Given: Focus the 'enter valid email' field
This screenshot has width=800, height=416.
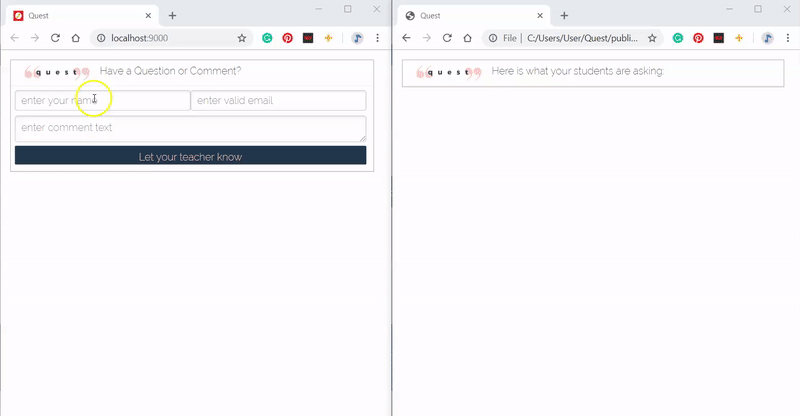Looking at the screenshot, I should 278,101.
